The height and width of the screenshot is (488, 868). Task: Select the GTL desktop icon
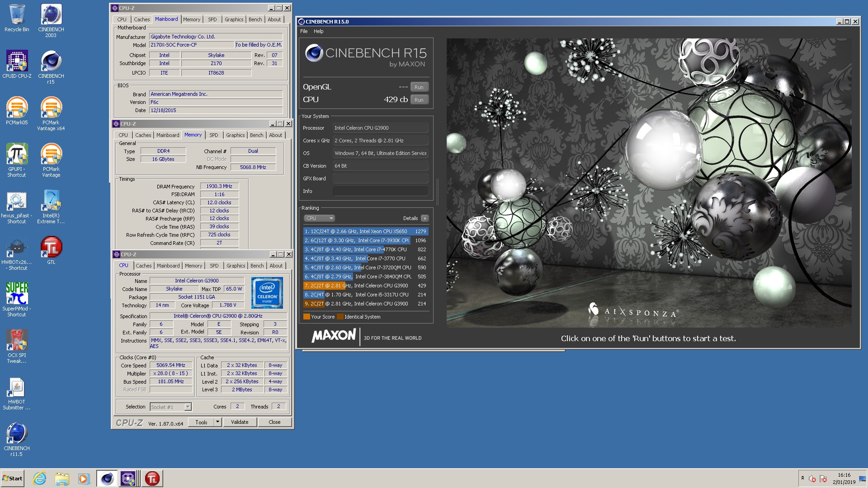pyautogui.click(x=51, y=250)
